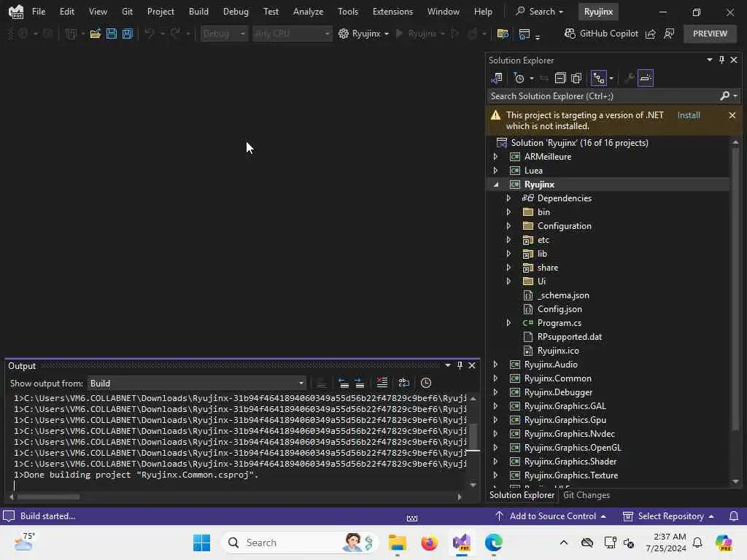Open File Explorer from the taskbar
Screen dimensions: 747x560
click(398, 542)
